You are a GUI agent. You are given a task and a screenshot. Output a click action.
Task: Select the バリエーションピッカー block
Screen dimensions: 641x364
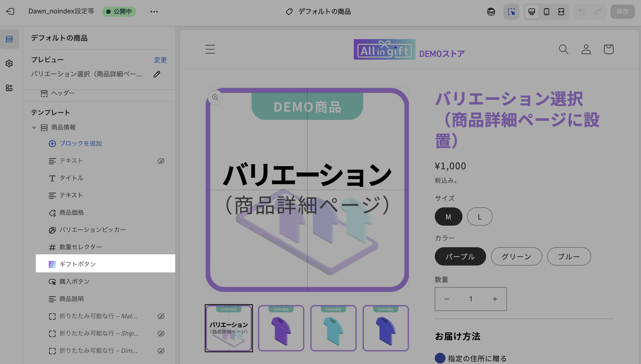tap(92, 230)
